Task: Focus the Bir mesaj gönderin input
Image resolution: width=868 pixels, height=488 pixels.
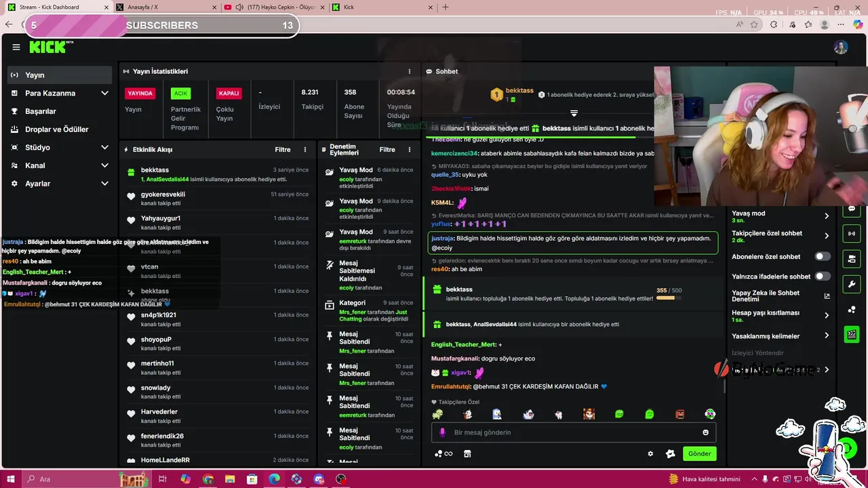Action: tap(574, 432)
